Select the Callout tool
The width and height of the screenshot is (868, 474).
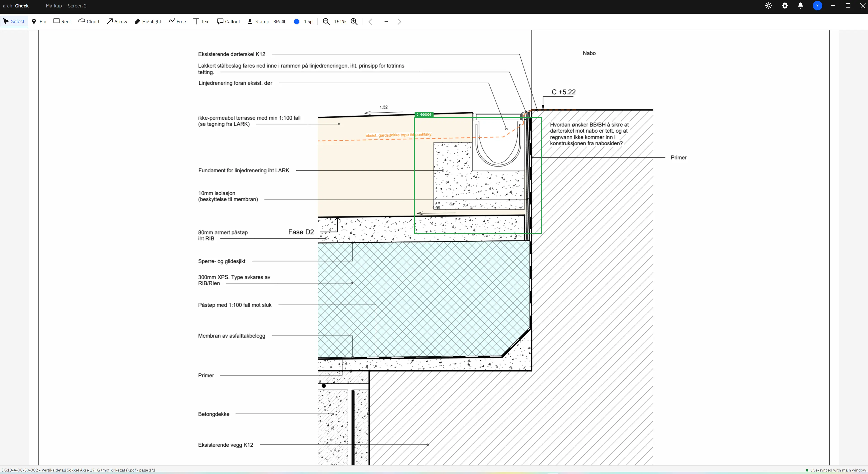(229, 21)
